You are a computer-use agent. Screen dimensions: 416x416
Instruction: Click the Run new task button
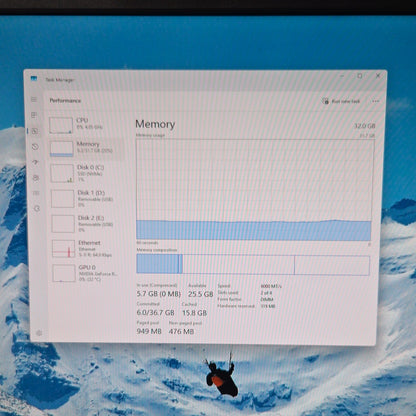[341, 101]
